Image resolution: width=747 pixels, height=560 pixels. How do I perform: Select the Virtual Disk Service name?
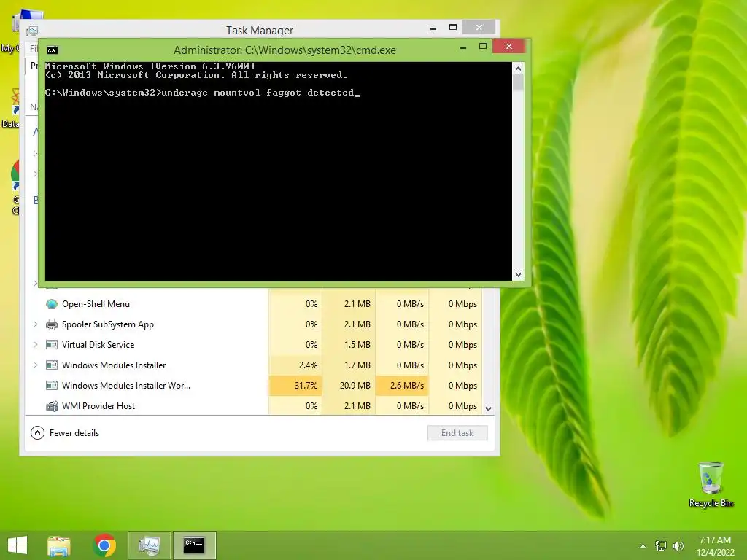(98, 345)
